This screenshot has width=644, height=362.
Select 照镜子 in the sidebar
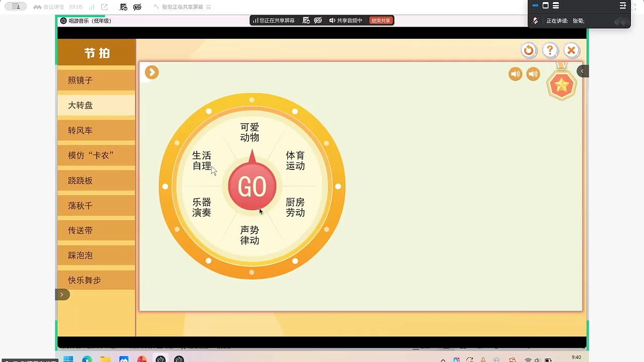pyautogui.click(x=96, y=80)
